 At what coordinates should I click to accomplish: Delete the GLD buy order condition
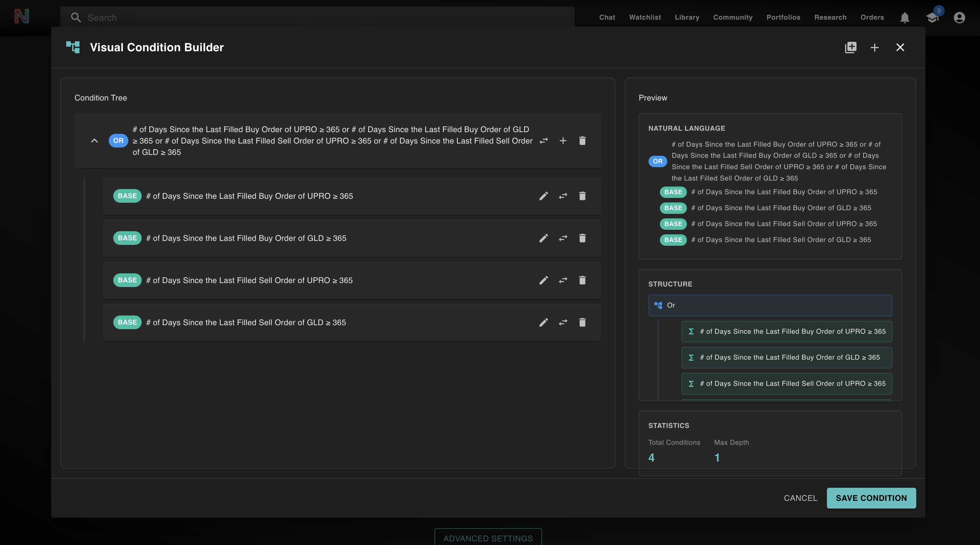582,238
